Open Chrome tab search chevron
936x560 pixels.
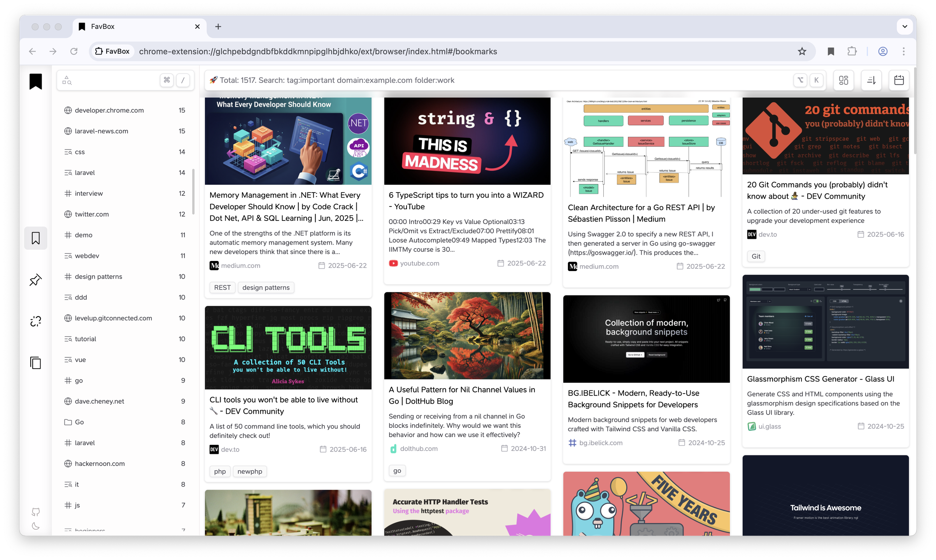[x=904, y=26]
